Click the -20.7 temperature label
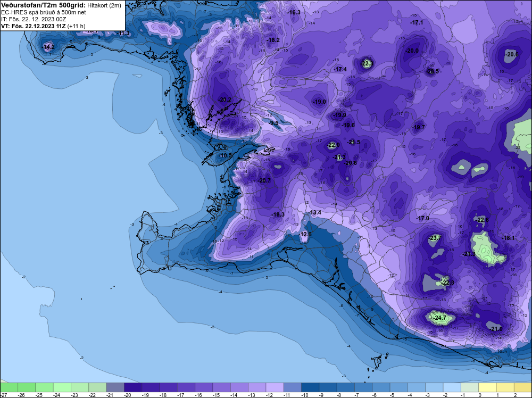This screenshot has height=398, width=532. 264,180
